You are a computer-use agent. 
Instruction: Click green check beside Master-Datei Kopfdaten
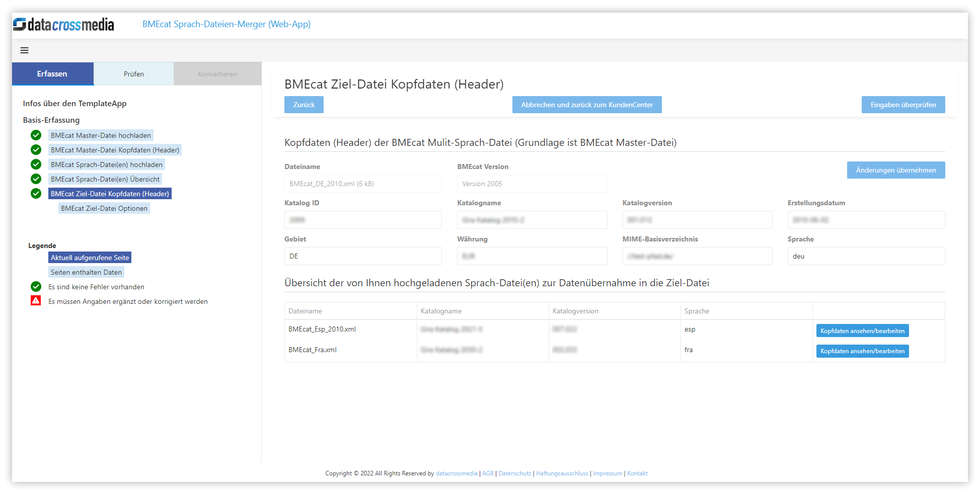(x=36, y=149)
